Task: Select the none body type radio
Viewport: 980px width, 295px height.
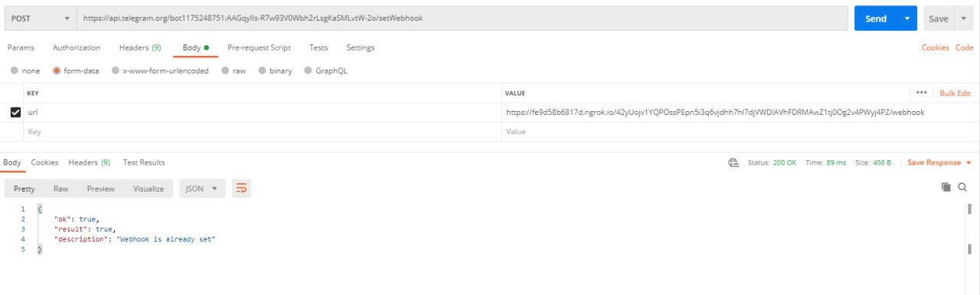Action: [x=15, y=70]
